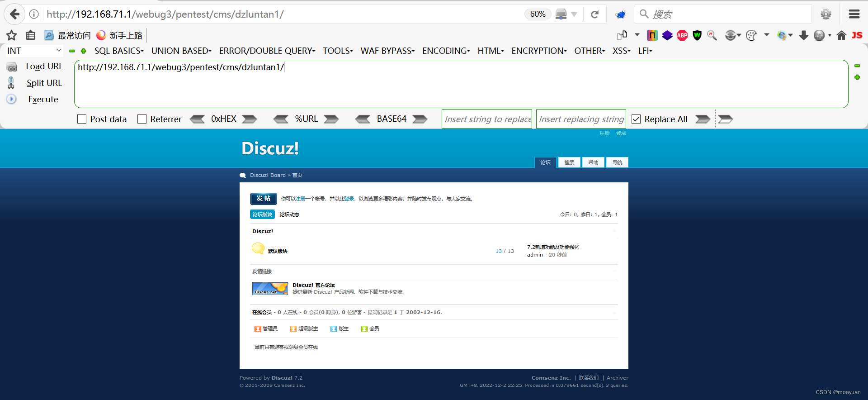Open the gear settings icon
This screenshot has width=868, height=400.
(826, 14)
